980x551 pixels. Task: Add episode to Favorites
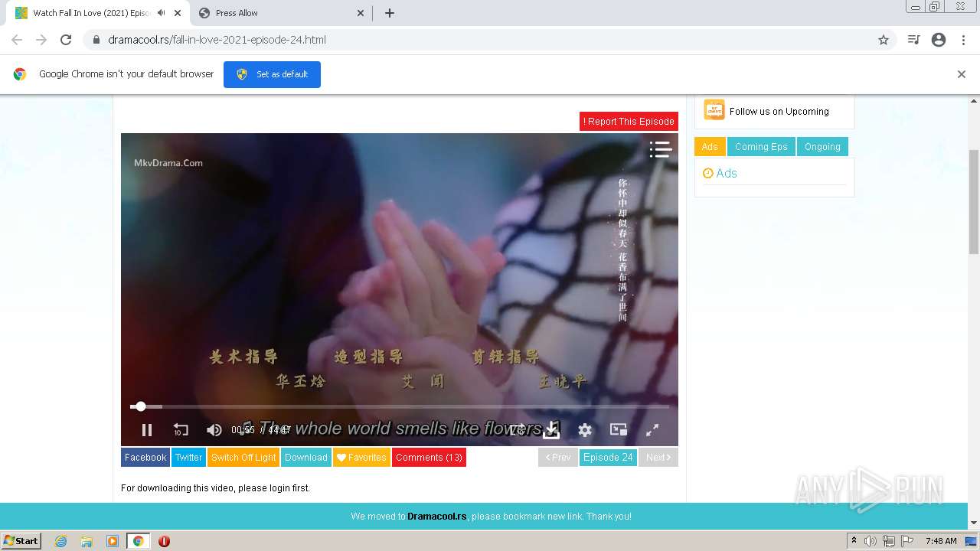tap(361, 458)
